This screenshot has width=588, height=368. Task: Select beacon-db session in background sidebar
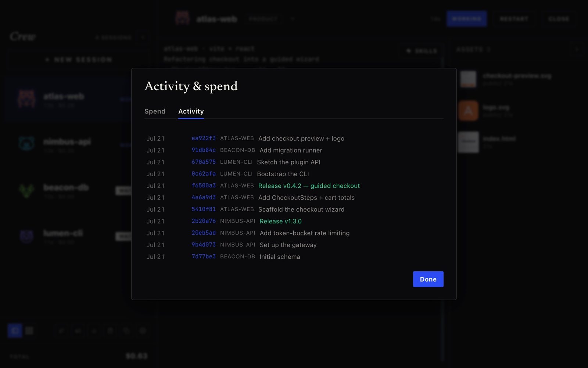[68, 191]
